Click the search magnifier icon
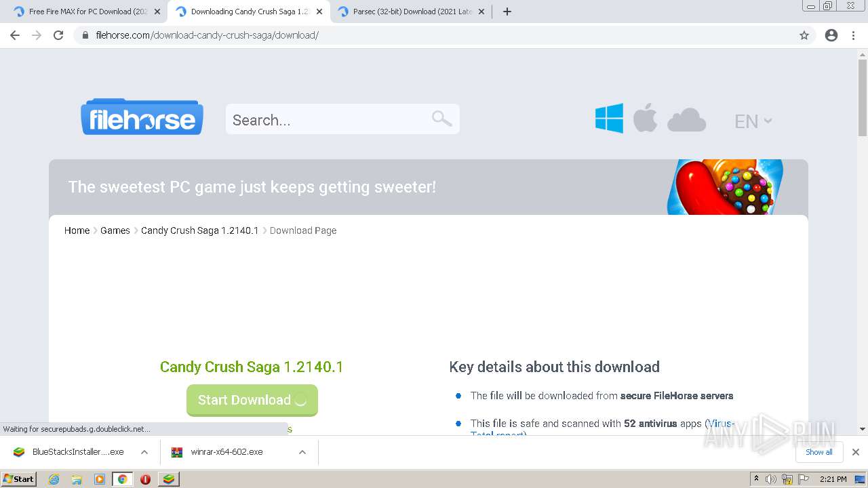This screenshot has width=868, height=488. click(x=441, y=119)
